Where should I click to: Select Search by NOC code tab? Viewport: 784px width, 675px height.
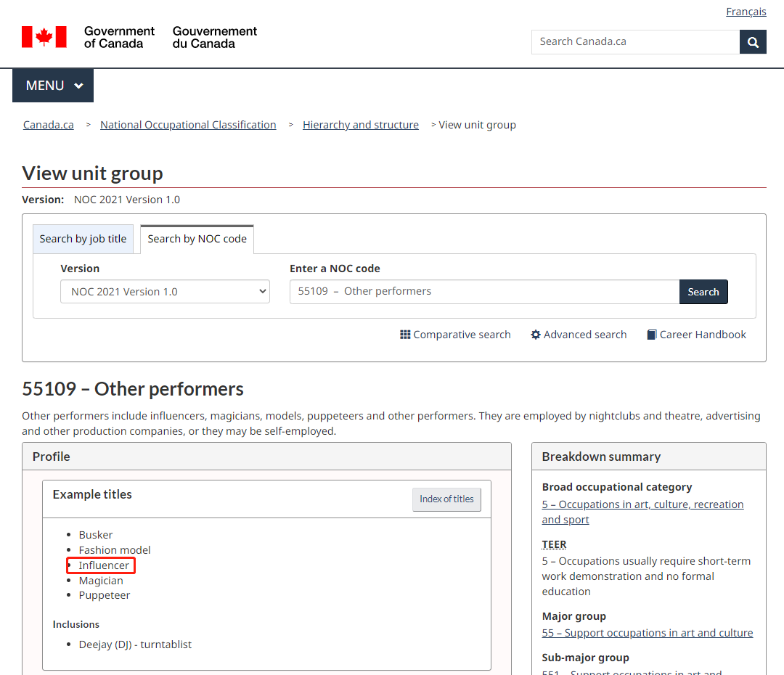[197, 239]
